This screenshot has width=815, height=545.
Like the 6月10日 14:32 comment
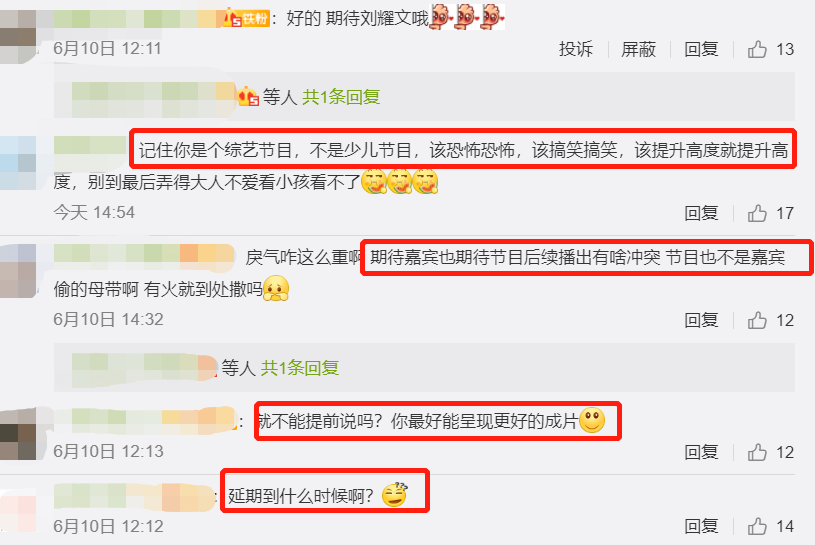[x=757, y=320]
